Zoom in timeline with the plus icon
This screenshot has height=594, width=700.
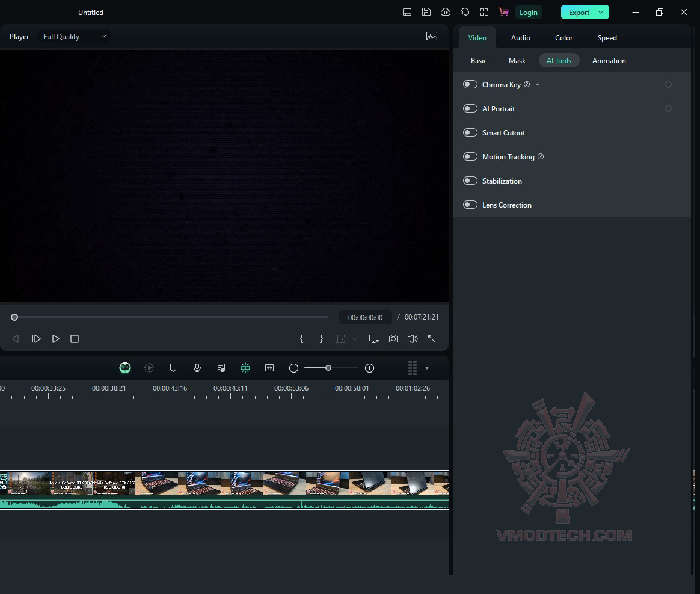369,368
